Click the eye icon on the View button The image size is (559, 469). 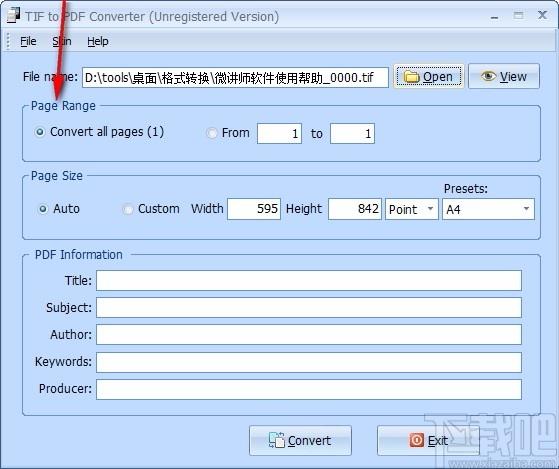[488, 76]
